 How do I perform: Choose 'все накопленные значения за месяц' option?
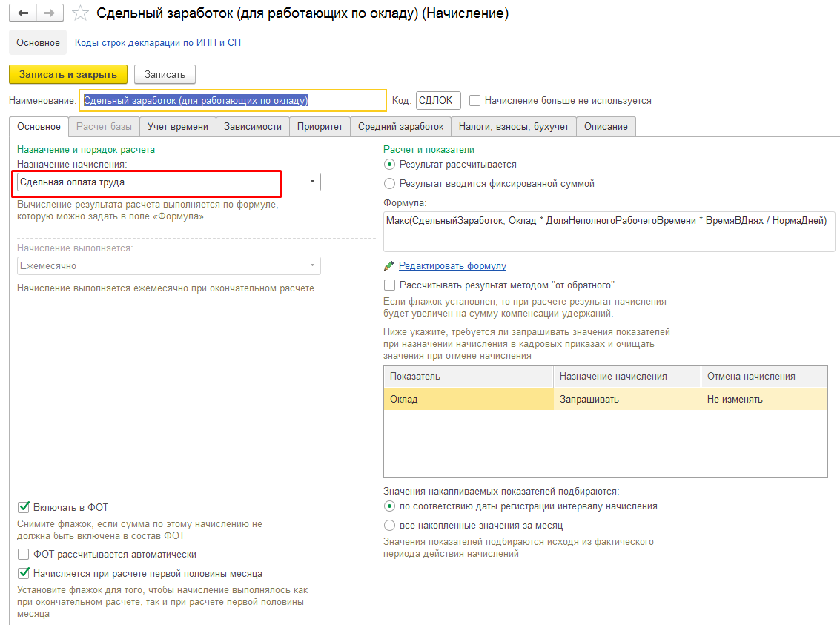(390, 525)
